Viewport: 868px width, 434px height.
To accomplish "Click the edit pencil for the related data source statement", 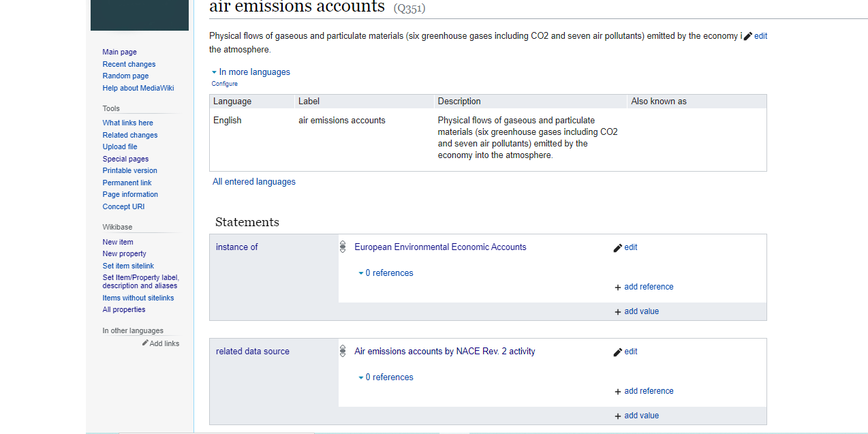I will point(618,352).
